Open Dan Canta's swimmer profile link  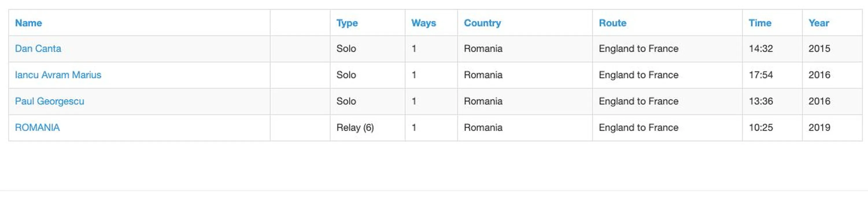click(38, 49)
